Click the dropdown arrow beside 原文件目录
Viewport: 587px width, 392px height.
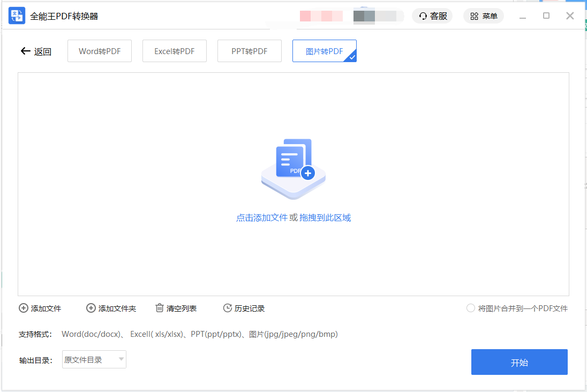click(x=120, y=359)
